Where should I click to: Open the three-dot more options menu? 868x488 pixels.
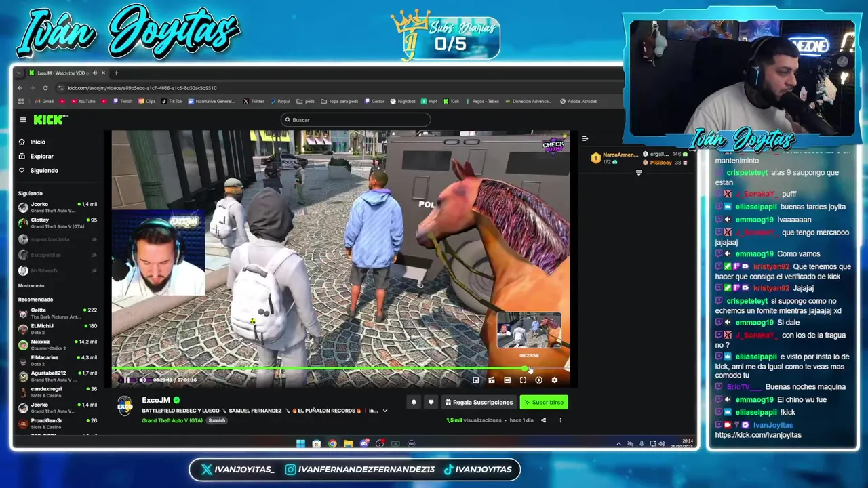[x=560, y=420]
